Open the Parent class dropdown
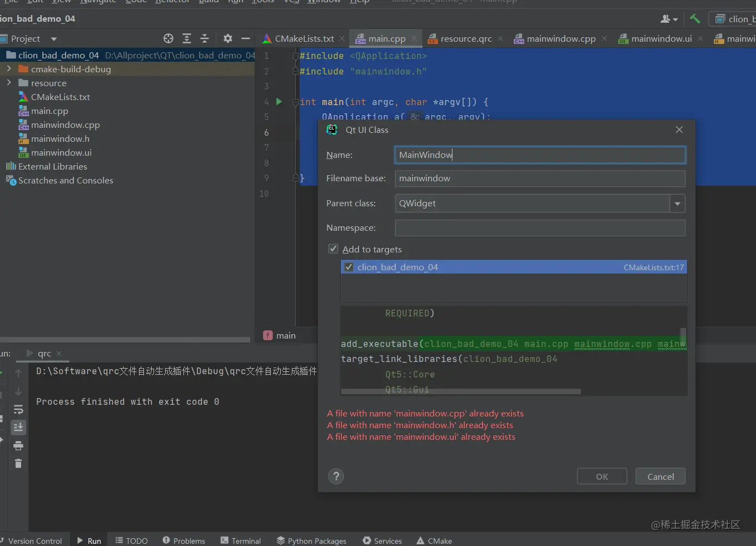Viewport: 756px width, 546px height. click(x=677, y=203)
